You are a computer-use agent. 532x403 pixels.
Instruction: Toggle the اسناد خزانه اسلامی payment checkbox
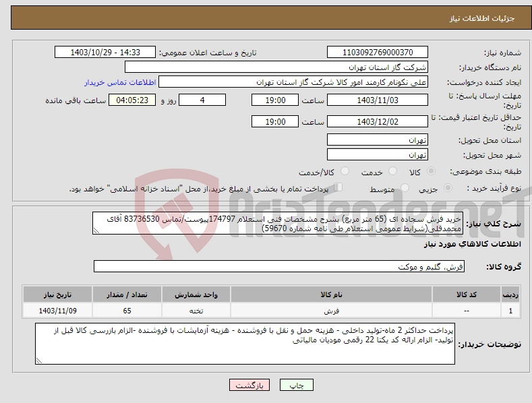click(338, 187)
